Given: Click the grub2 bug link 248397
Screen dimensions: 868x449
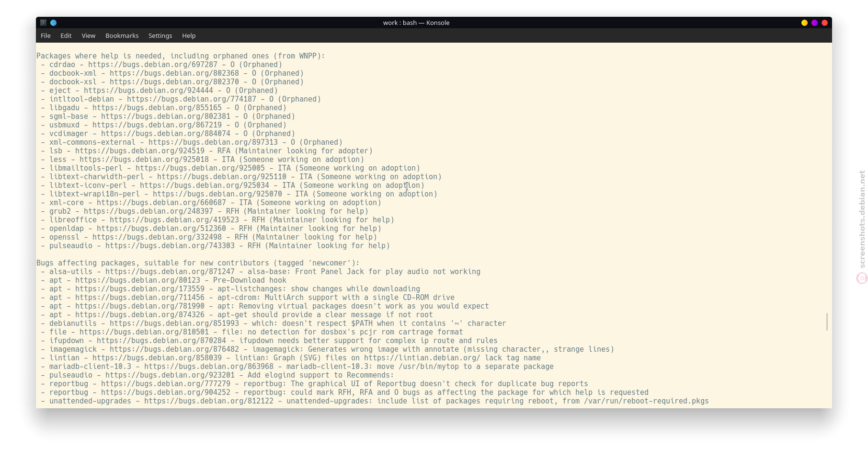Looking at the screenshot, I should pos(148,211).
